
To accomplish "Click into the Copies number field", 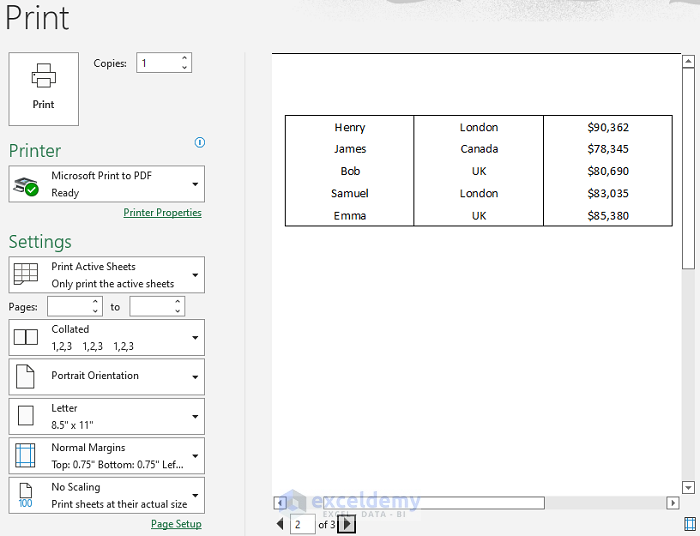I will 158,63.
